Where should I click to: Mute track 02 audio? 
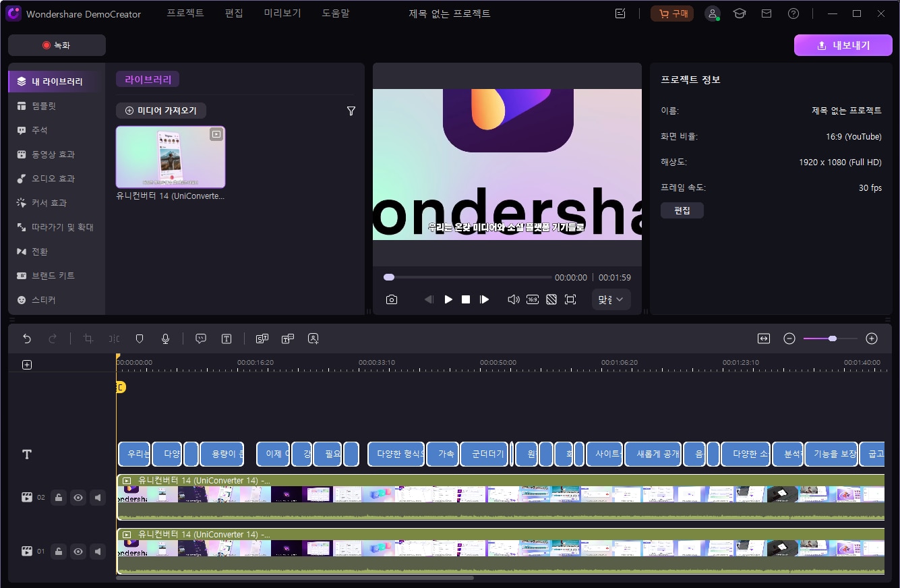click(x=98, y=498)
